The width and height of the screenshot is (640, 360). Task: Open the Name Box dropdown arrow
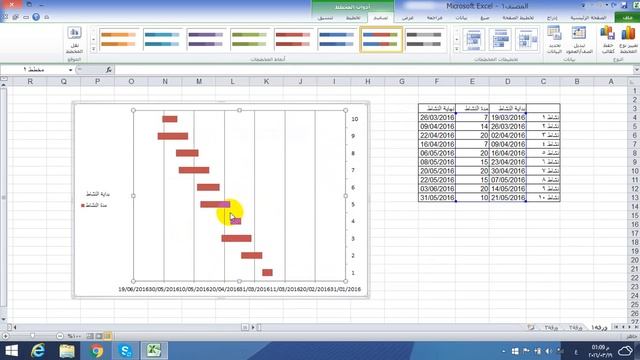pos(70,70)
